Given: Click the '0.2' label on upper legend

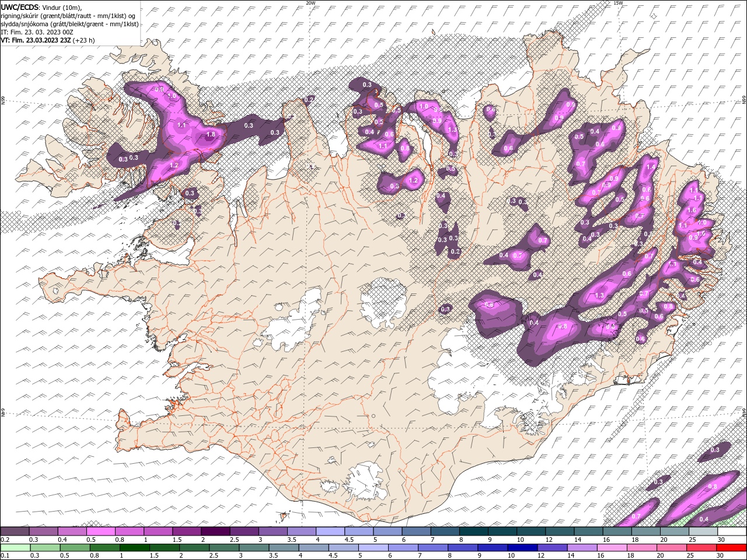Looking at the screenshot, I should click(x=5, y=540).
